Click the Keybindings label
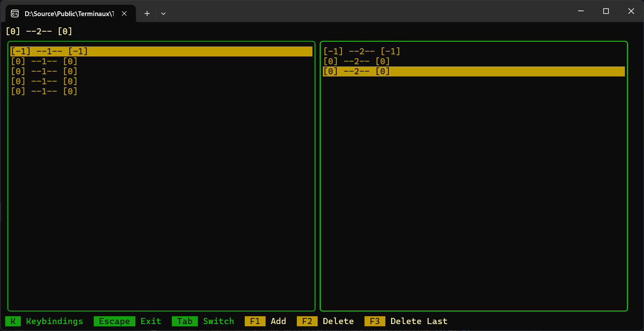This screenshot has height=331, width=644. coord(55,321)
